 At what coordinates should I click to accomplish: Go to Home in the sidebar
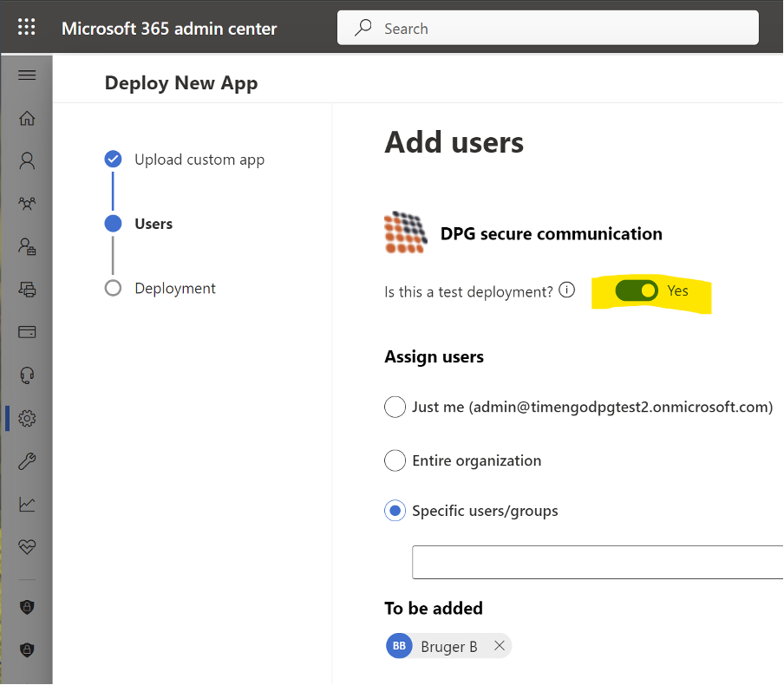click(27, 119)
